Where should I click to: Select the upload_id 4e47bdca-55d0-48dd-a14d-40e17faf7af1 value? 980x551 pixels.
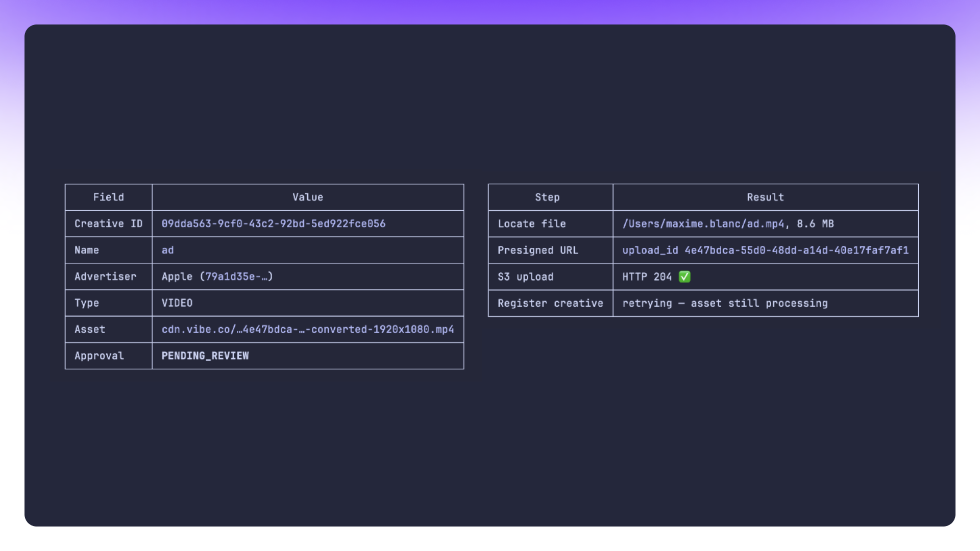pos(766,250)
